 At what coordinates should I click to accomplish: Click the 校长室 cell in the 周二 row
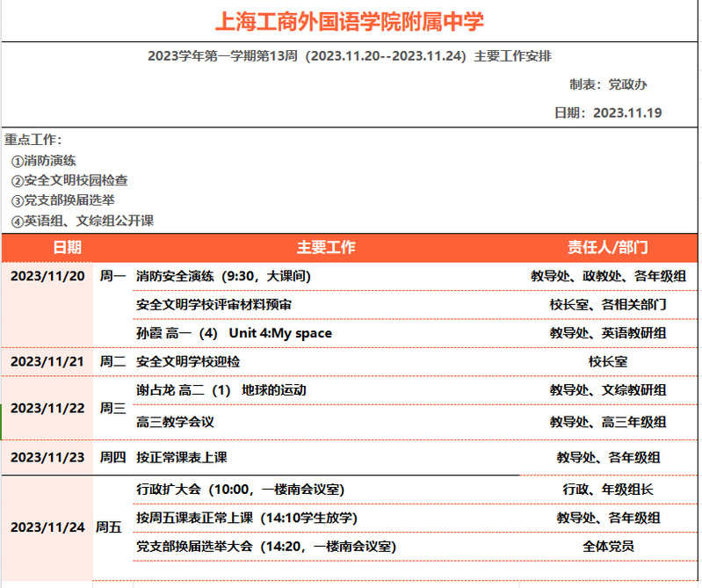pyautogui.click(x=608, y=361)
